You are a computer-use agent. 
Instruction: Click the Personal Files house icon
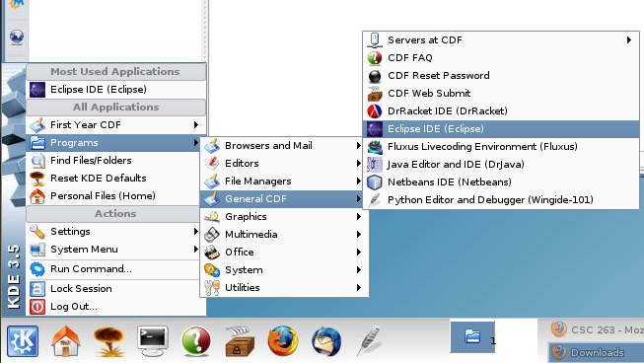click(x=37, y=196)
